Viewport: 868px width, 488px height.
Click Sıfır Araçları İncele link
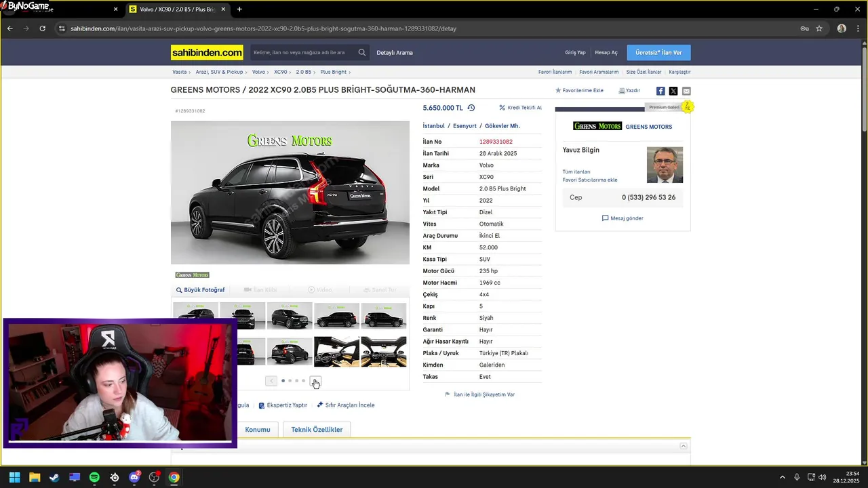coord(345,405)
